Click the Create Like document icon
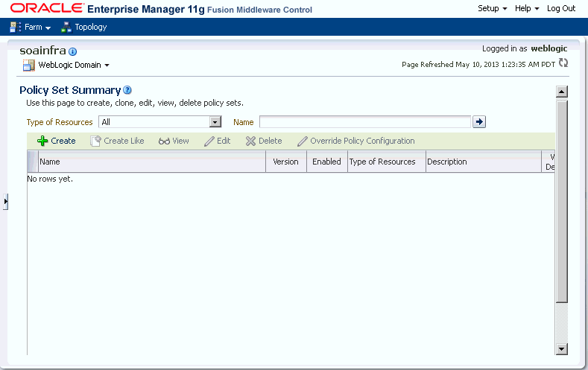The width and height of the screenshot is (588, 370). (x=95, y=141)
